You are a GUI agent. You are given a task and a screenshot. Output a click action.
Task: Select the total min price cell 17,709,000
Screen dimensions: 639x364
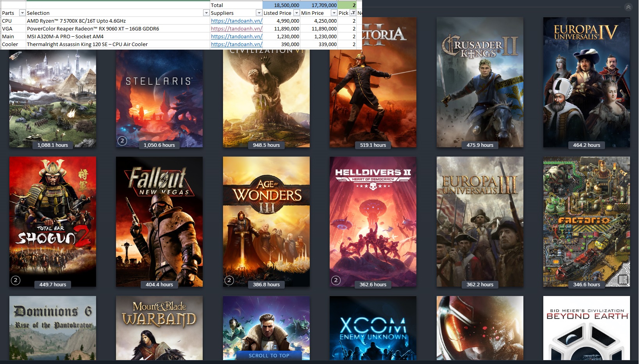(319, 5)
